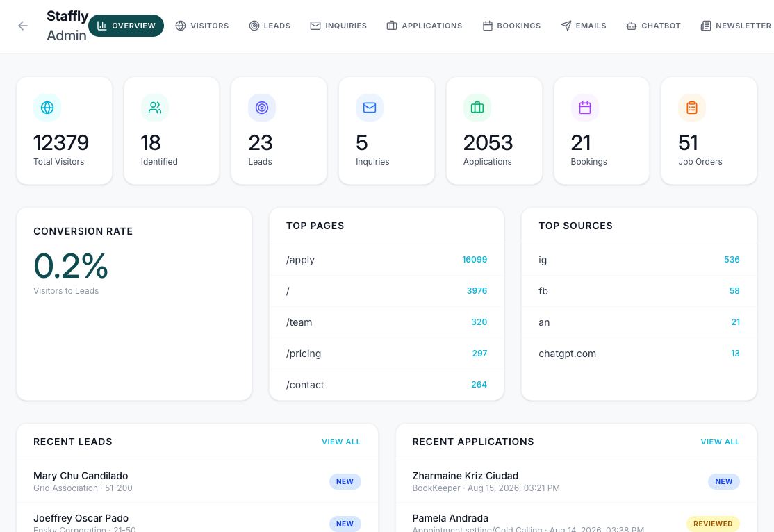
Task: Go to the Inquiries tab
Action: (338, 26)
